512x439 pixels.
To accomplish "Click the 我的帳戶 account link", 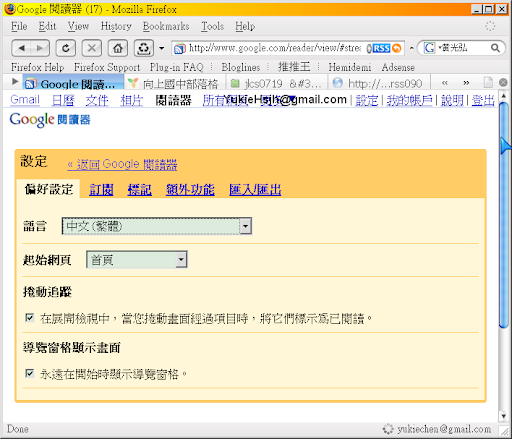I will pyautogui.click(x=409, y=100).
